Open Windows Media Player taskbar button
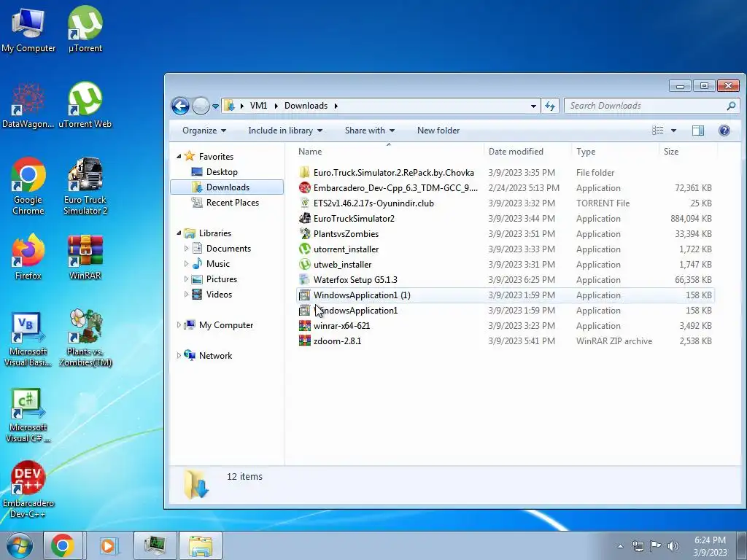 click(108, 545)
